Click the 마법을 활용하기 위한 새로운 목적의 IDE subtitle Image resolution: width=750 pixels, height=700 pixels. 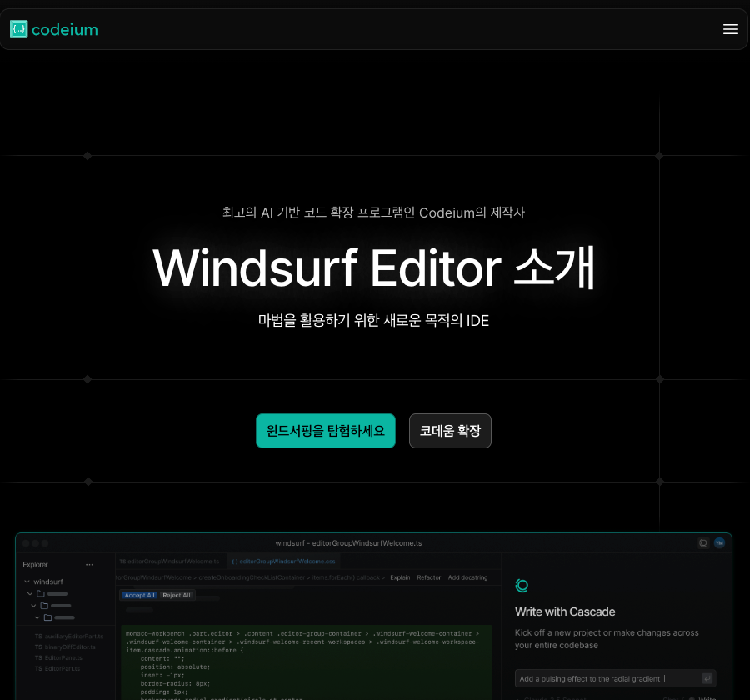pyautogui.click(x=373, y=320)
